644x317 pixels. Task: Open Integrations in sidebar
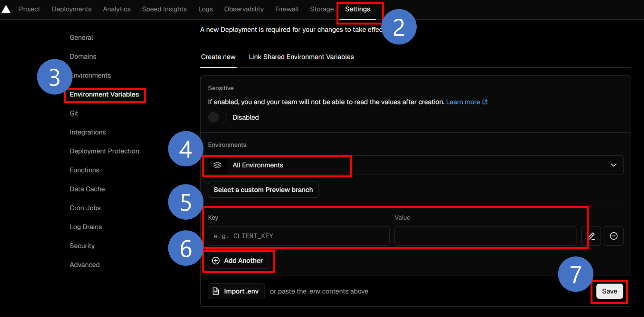(x=88, y=133)
